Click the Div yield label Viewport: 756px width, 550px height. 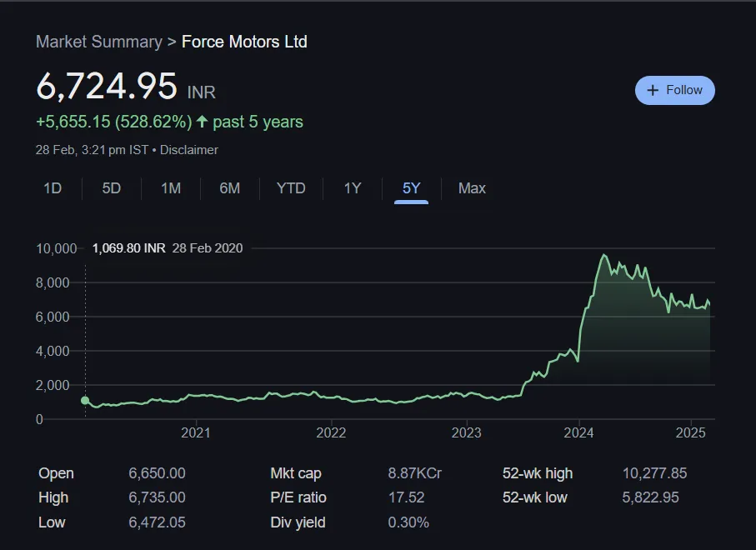point(298,522)
